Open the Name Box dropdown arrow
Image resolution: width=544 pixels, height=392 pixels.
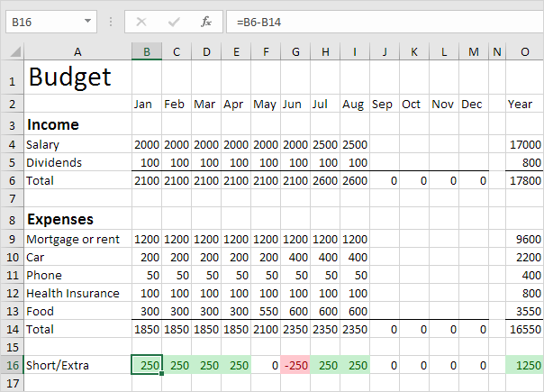(87, 20)
